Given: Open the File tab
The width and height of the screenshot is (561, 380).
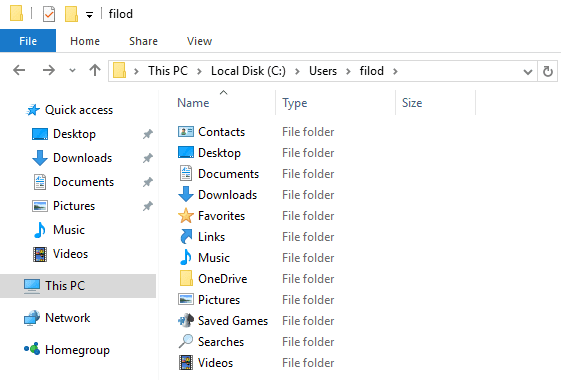Looking at the screenshot, I should [28, 41].
